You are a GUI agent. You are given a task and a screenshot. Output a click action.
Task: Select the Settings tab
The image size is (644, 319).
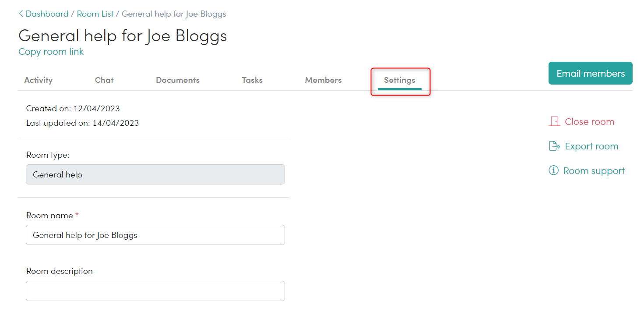tap(400, 80)
